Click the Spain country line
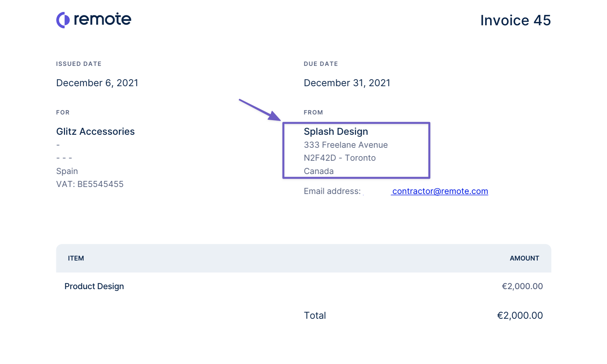This screenshot has width=607, height=364. pyautogui.click(x=67, y=171)
